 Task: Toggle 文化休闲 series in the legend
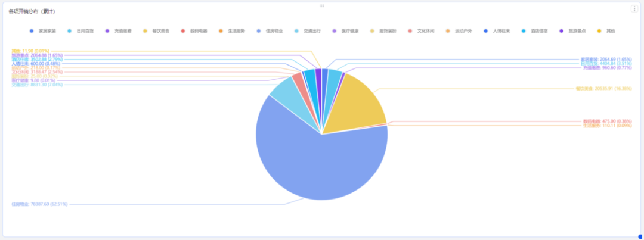click(421, 31)
